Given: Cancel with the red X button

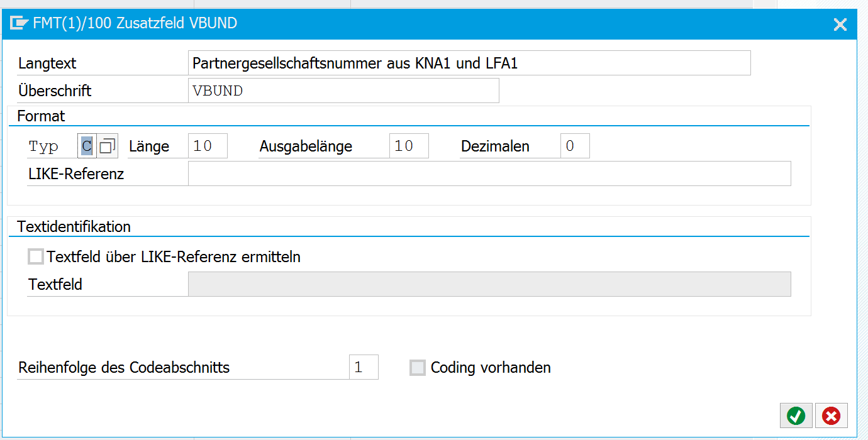Looking at the screenshot, I should click(x=832, y=415).
